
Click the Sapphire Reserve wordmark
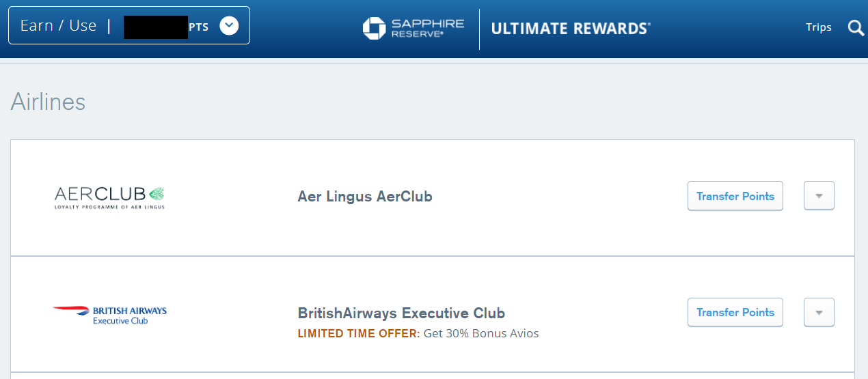tap(427, 28)
